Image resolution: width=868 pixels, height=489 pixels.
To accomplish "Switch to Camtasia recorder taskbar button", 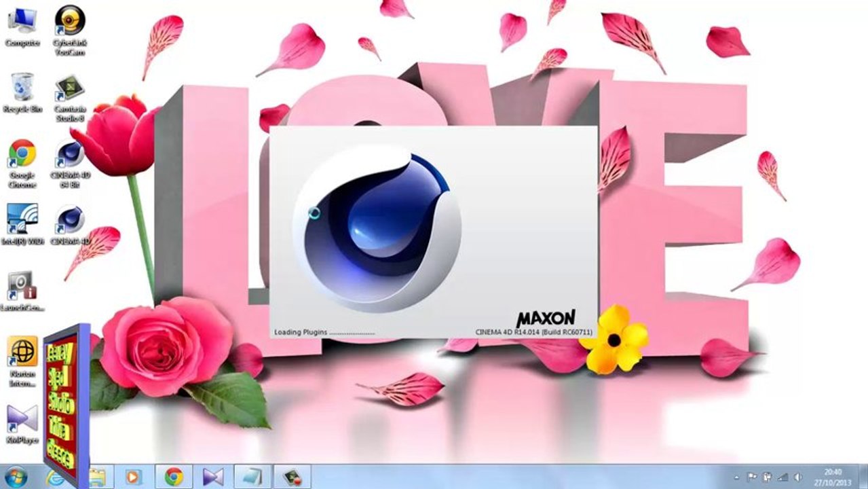I will (293, 477).
